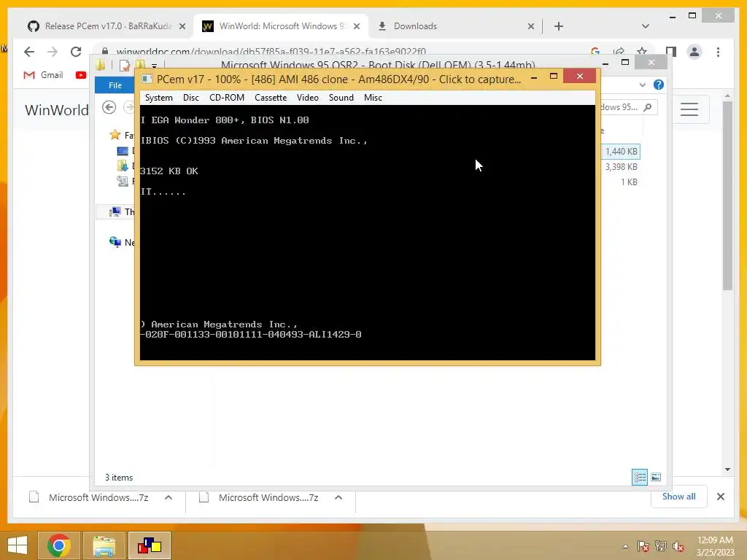Open the System menu in PCem

[158, 98]
